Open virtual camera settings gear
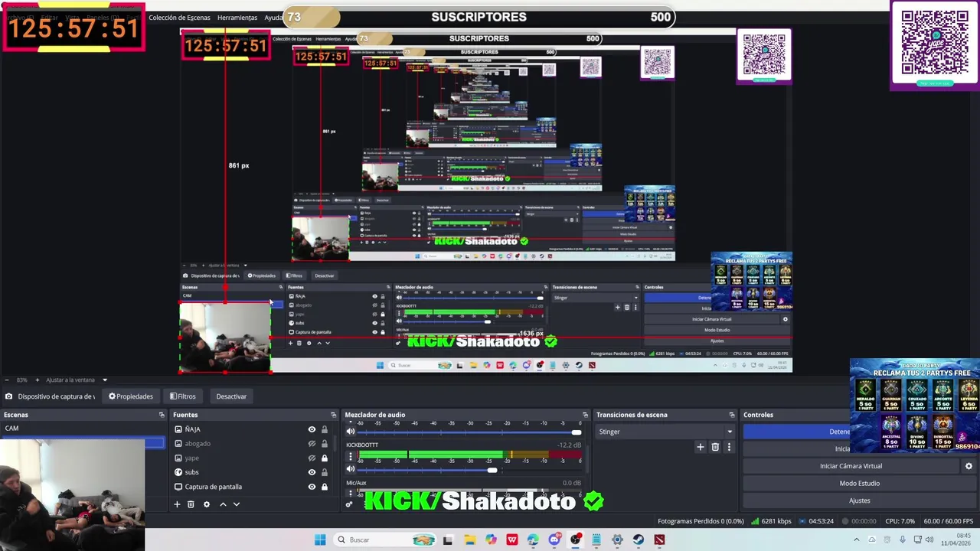Viewport: 980px width, 551px height. click(x=969, y=466)
